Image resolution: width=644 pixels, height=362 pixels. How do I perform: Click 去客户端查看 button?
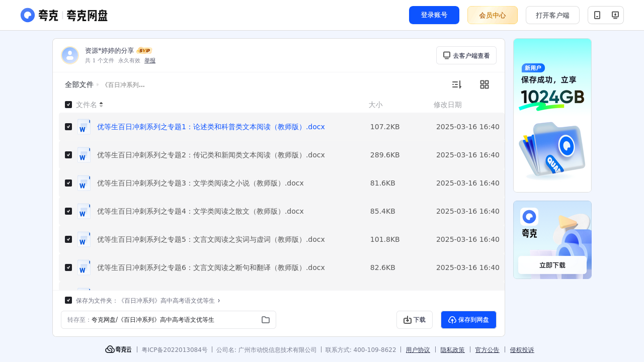tap(466, 55)
